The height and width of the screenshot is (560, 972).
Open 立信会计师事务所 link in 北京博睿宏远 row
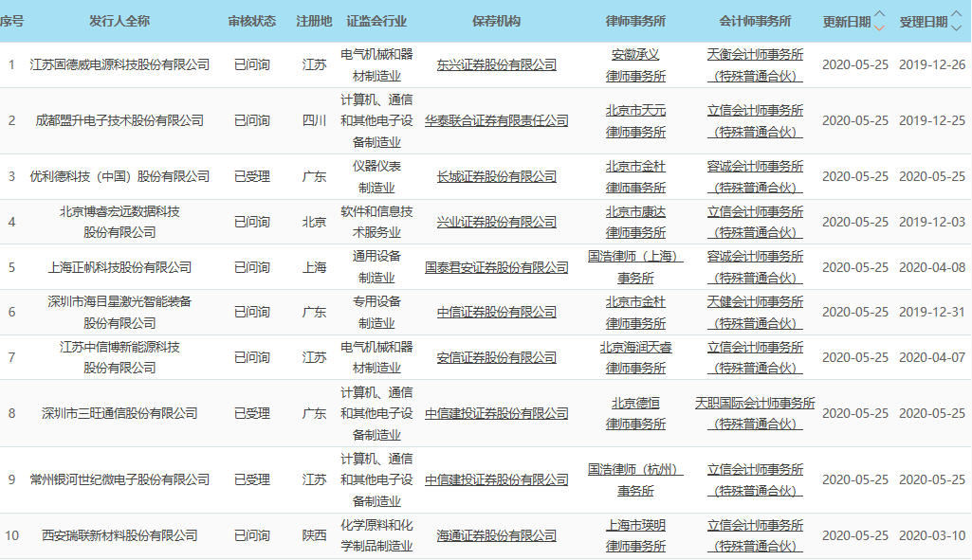click(x=755, y=222)
